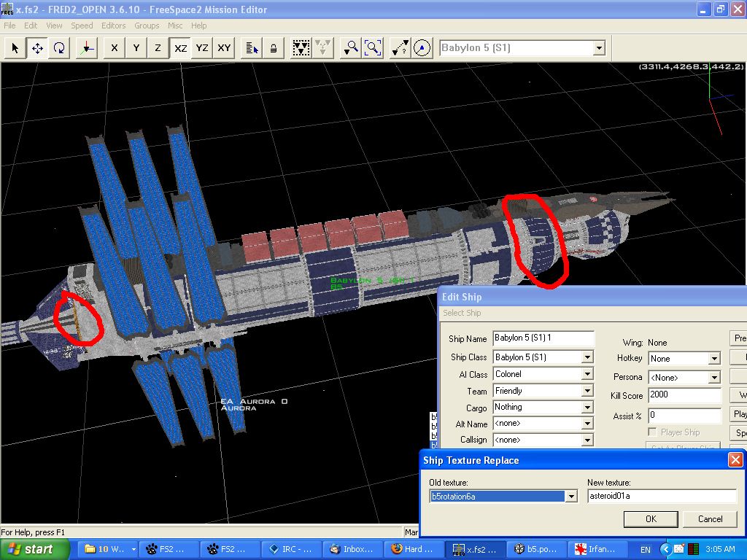This screenshot has width=747, height=560.
Task: Close the Ship Texture Replace dialog
Action: point(735,460)
